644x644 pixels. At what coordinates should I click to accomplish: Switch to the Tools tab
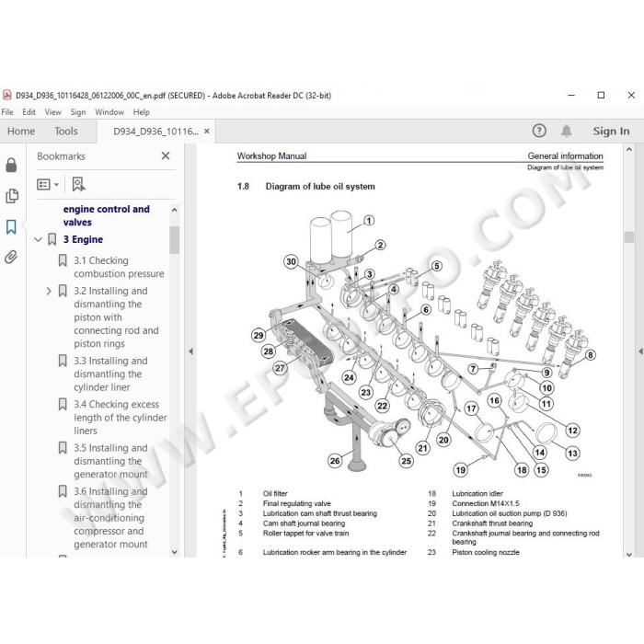[66, 131]
